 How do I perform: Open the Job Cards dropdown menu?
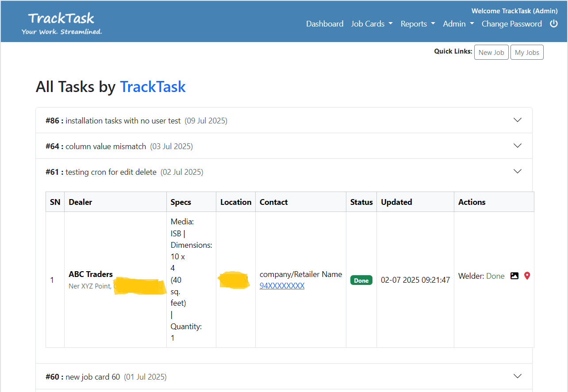pos(372,24)
